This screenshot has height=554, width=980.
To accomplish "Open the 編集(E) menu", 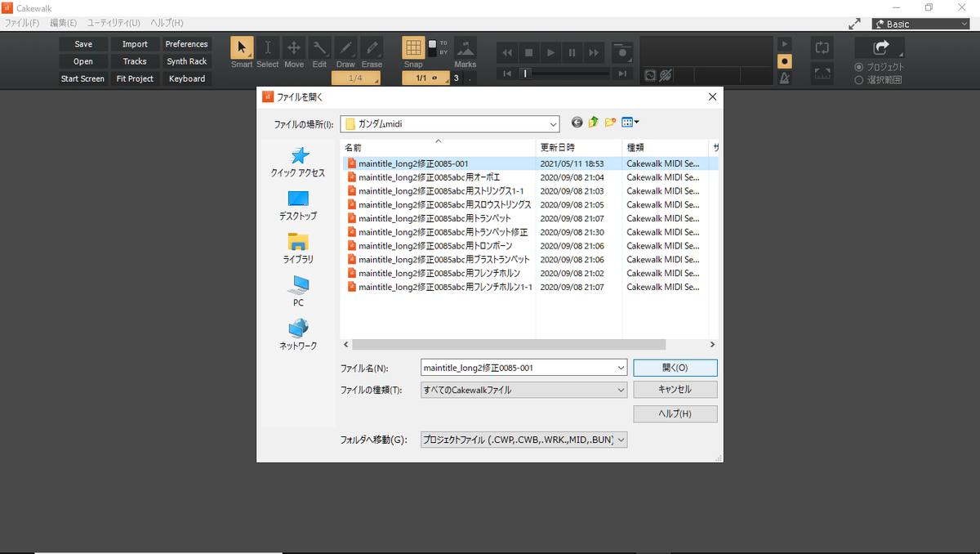I will [x=64, y=23].
